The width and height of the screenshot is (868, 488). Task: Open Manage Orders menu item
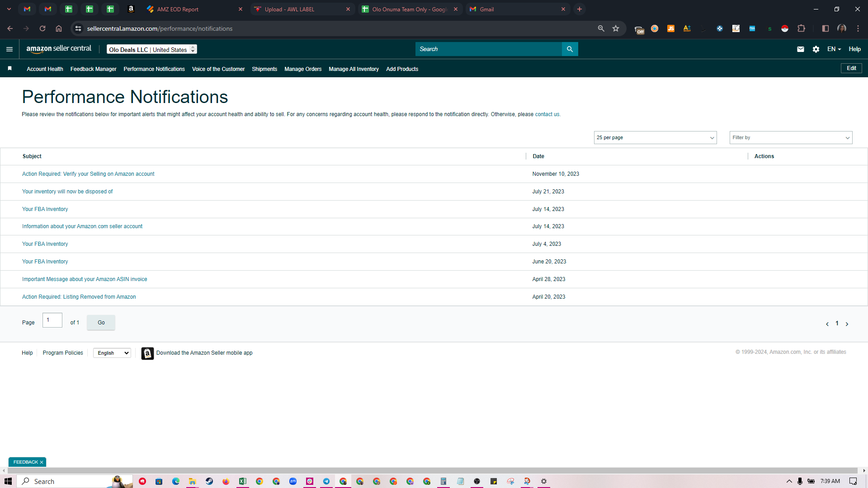(x=303, y=69)
